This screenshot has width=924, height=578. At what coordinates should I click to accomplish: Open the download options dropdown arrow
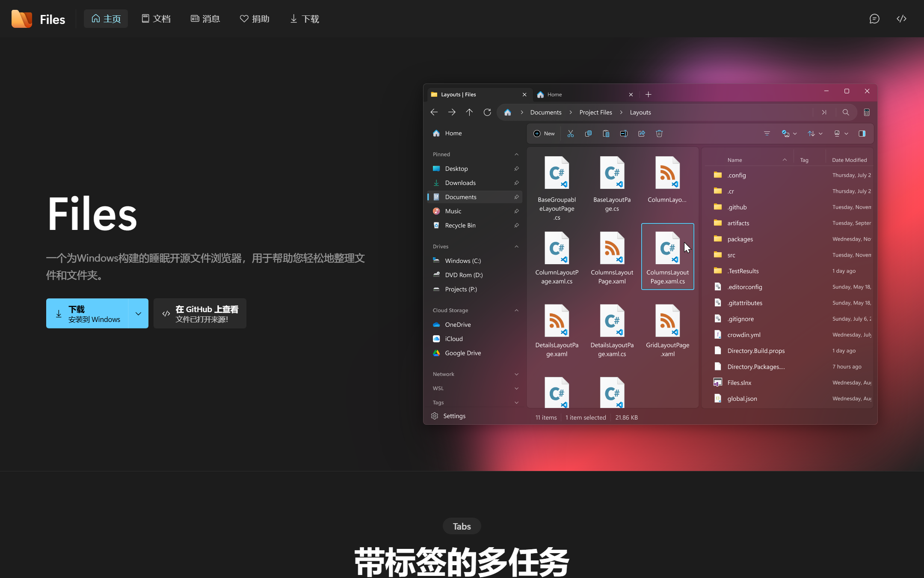click(x=138, y=313)
